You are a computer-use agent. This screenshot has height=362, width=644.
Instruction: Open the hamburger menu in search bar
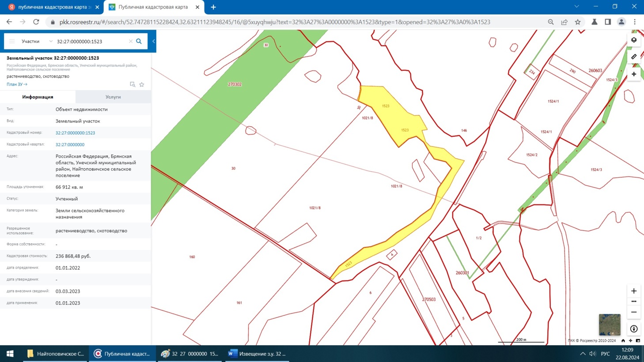[12, 41]
